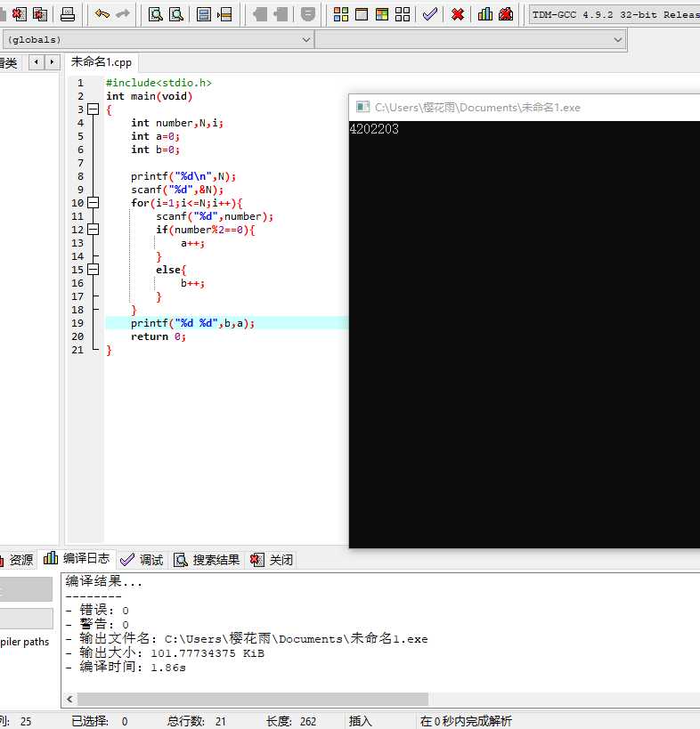The width and height of the screenshot is (700, 729).
Task: Click the 关闭 tab to close panel
Action: click(x=271, y=560)
